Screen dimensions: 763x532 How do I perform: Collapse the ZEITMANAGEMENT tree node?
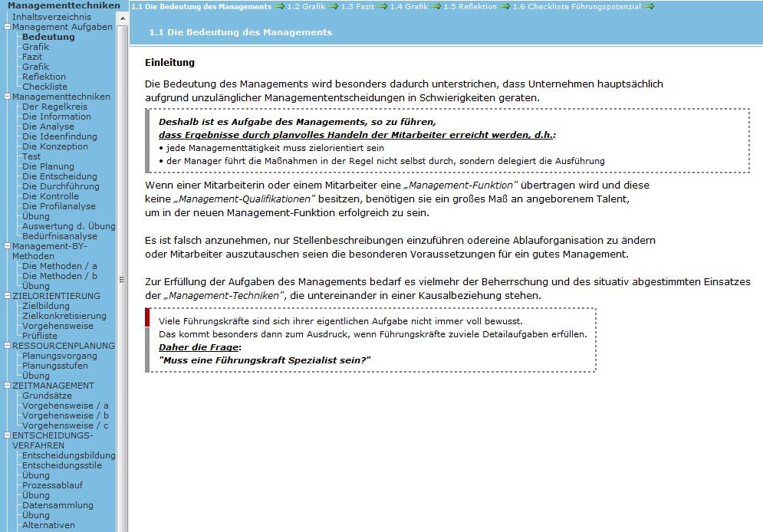pos(8,386)
